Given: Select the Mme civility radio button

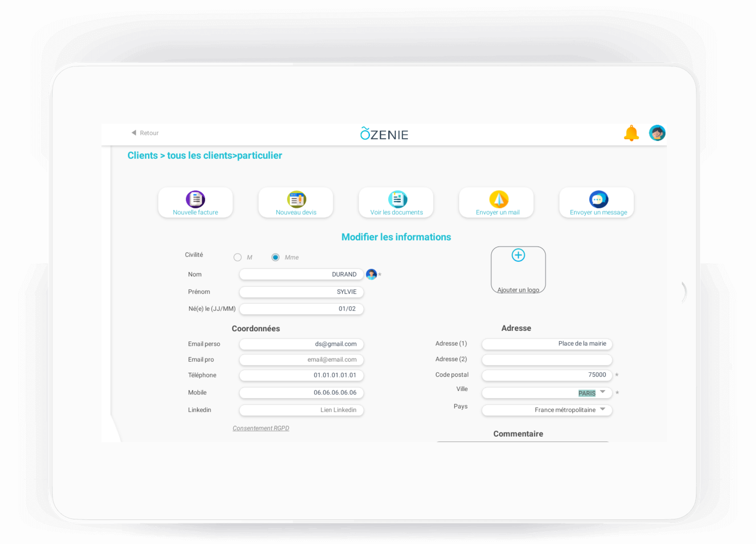Looking at the screenshot, I should pos(275,258).
